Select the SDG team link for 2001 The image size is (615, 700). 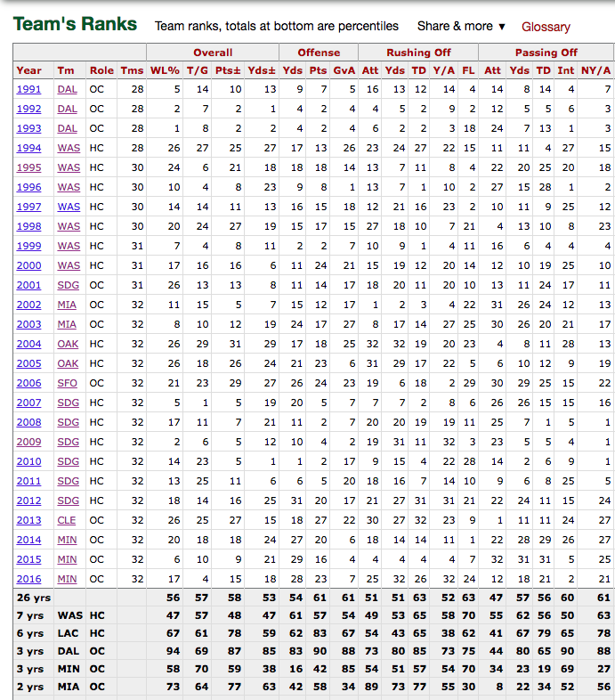[68, 285]
